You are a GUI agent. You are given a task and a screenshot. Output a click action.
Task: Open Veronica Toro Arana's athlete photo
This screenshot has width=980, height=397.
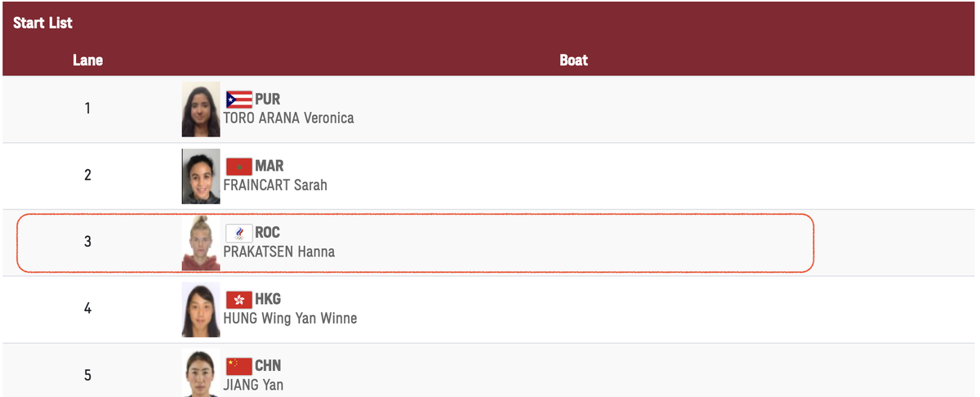point(201,109)
